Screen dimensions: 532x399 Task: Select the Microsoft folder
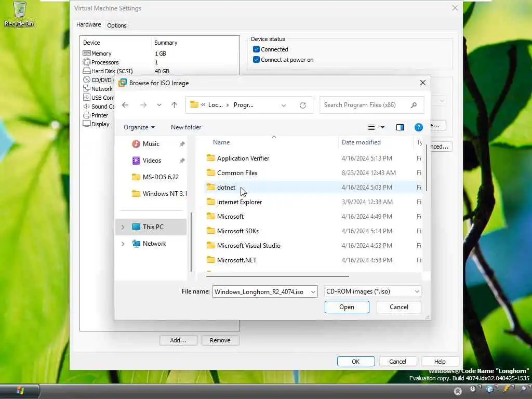(x=230, y=217)
